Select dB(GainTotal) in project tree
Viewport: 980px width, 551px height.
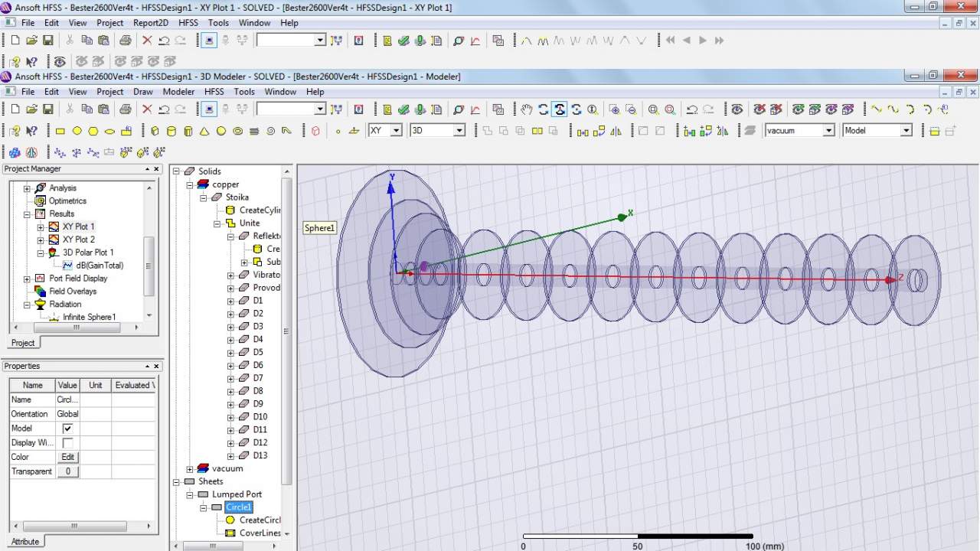[x=99, y=266]
